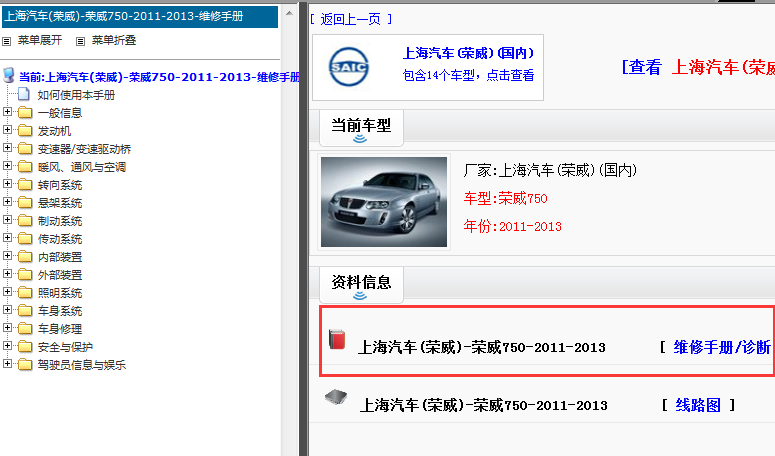Expand the 制动系统 tree node
Viewport: 775px width, 456px height.
click(7, 219)
